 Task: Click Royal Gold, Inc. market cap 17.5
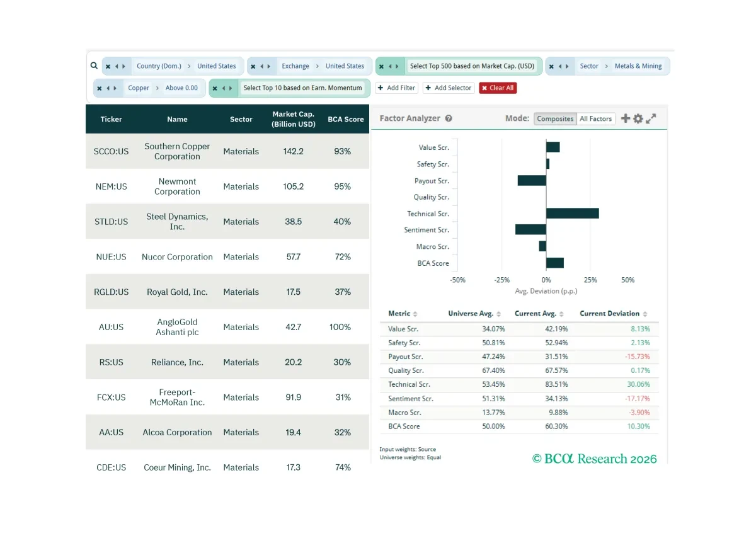[x=294, y=292]
